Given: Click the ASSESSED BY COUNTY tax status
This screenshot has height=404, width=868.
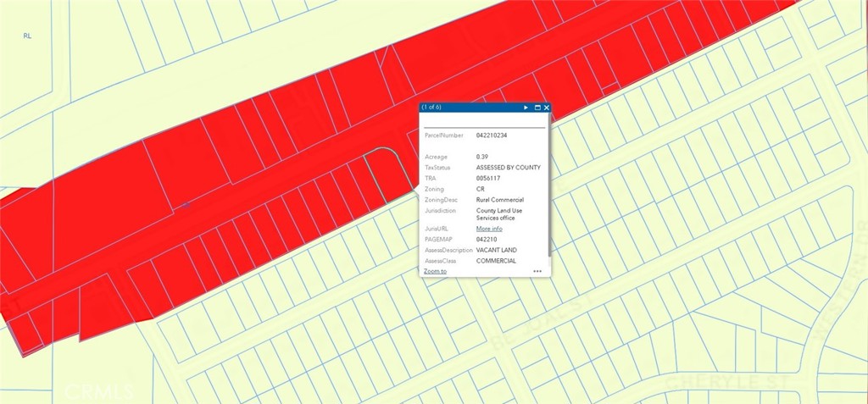Looking at the screenshot, I should pos(508,168).
